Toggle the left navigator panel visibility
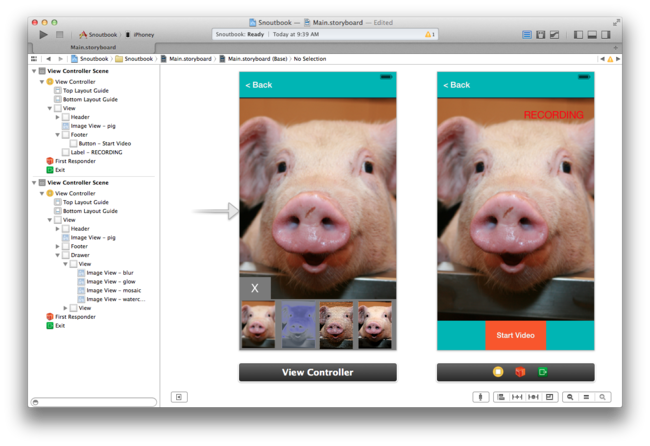The height and width of the screenshot is (446, 650). (x=578, y=35)
